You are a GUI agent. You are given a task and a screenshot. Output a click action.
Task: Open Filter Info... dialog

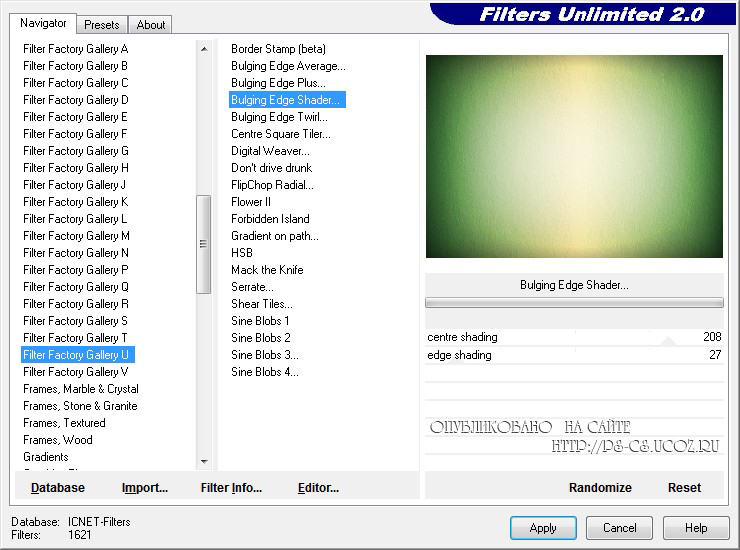(x=231, y=488)
